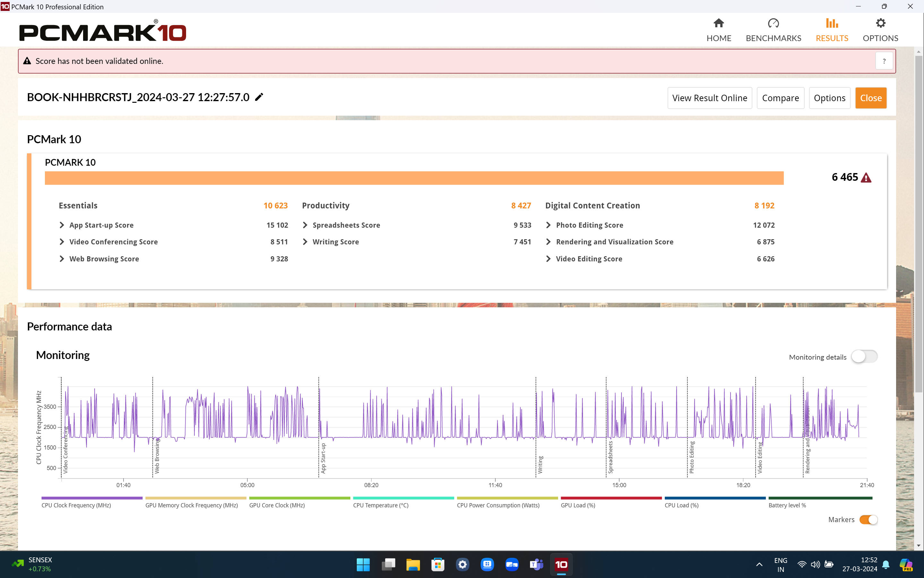The image size is (924, 578).
Task: Click result Options button
Action: [x=829, y=98]
